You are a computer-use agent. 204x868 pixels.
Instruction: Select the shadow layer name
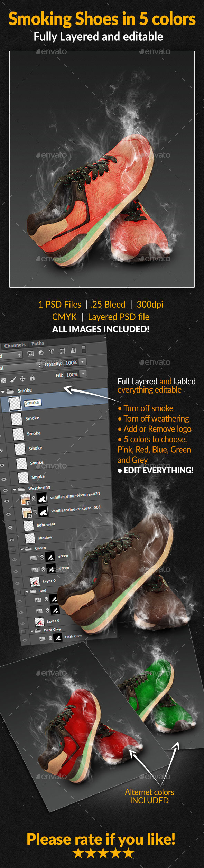[x=45, y=538]
